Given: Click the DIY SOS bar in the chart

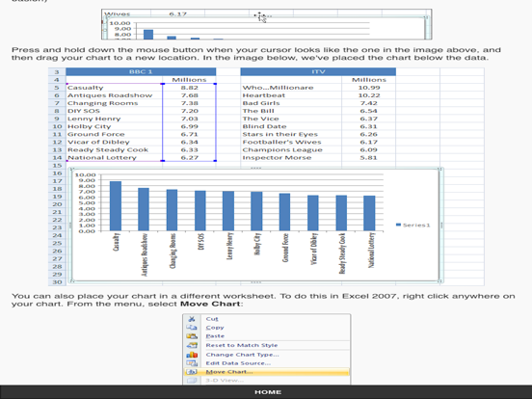Looking at the screenshot, I should (200, 211).
